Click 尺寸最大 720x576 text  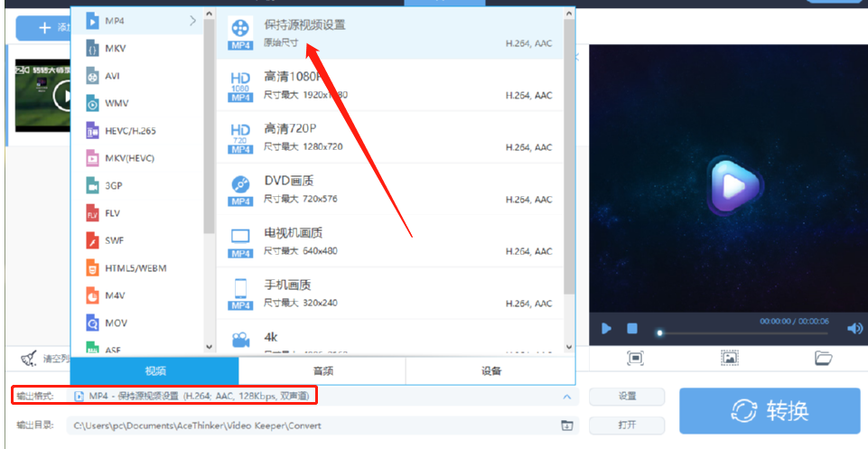(x=300, y=199)
